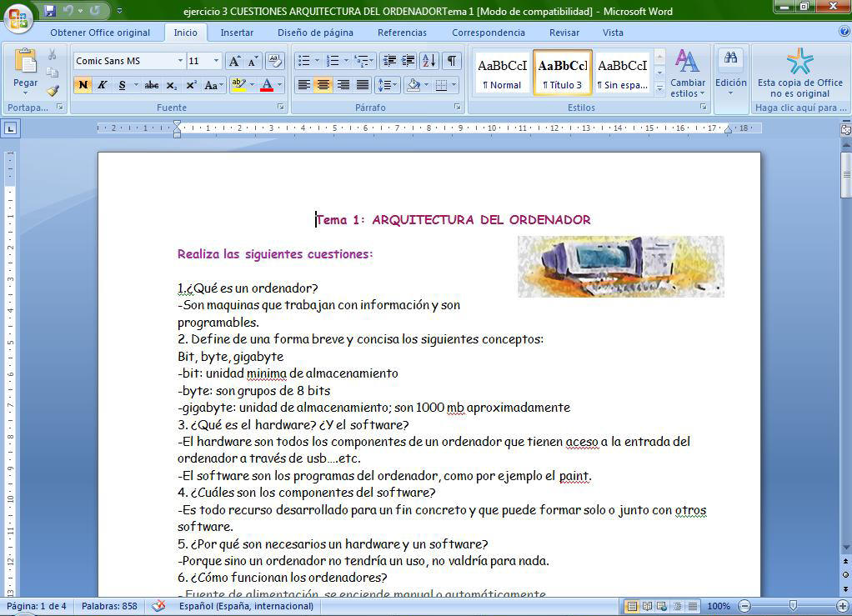
Task: Switch to Full Screen Reading view
Action: tap(647, 606)
